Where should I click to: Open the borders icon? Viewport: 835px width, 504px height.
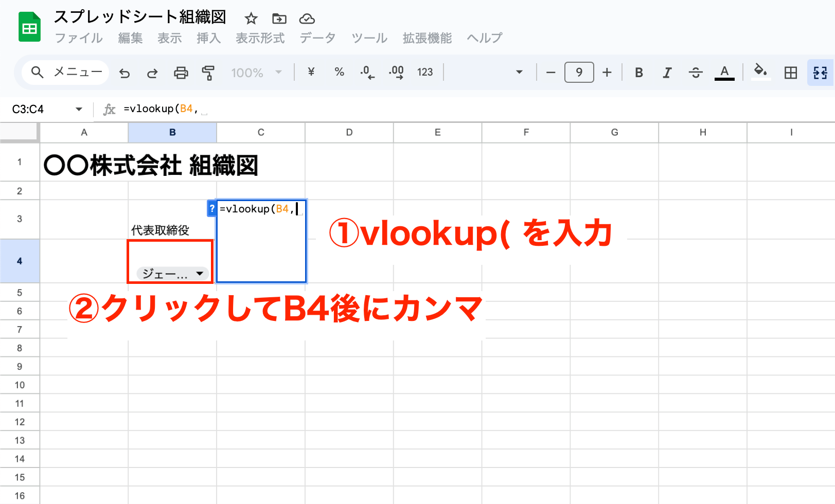click(791, 73)
